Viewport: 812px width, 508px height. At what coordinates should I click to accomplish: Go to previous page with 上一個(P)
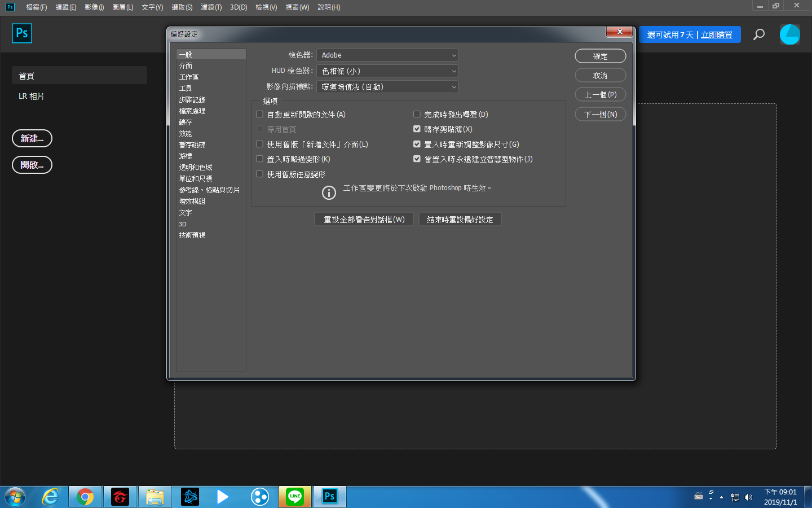coord(601,95)
